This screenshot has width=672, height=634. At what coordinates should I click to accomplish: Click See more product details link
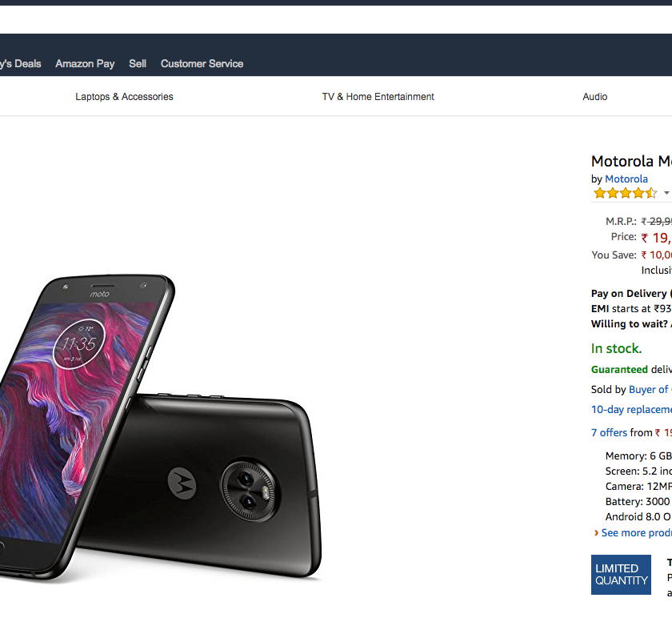(x=637, y=532)
